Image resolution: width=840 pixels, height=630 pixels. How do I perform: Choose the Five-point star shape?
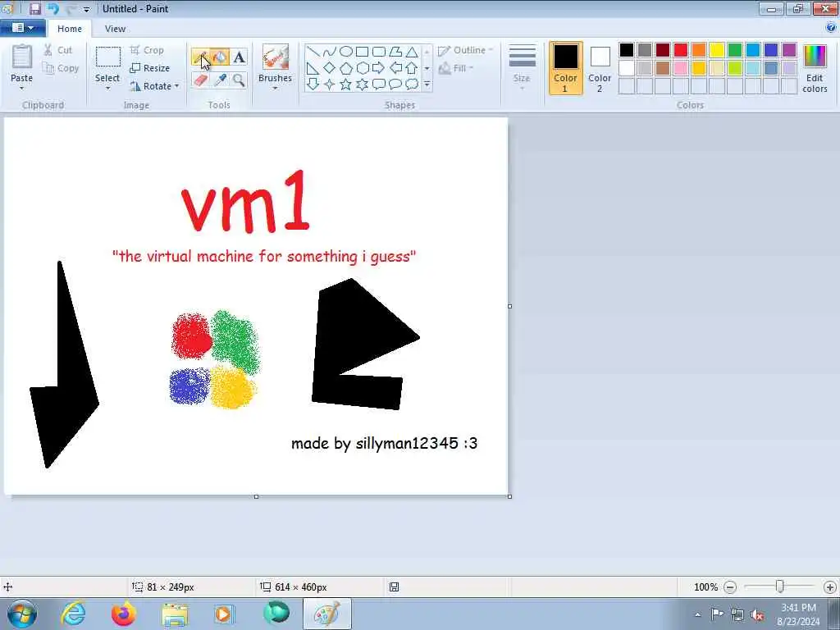(346, 84)
